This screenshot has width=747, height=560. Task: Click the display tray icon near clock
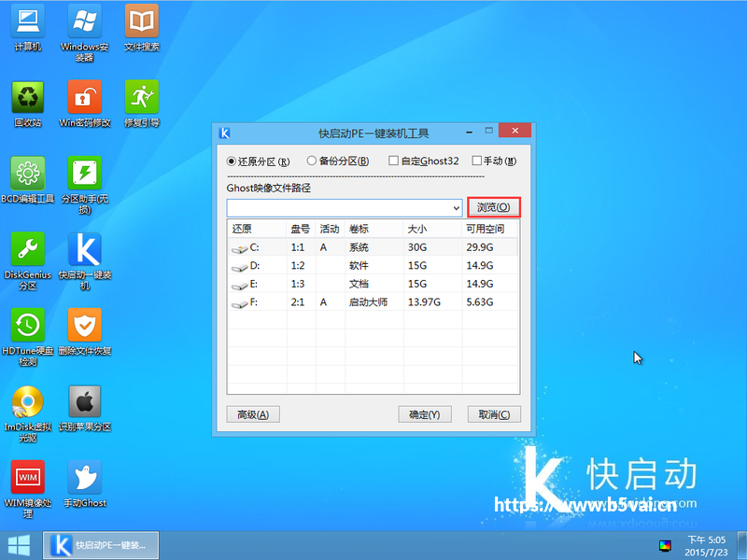click(665, 546)
